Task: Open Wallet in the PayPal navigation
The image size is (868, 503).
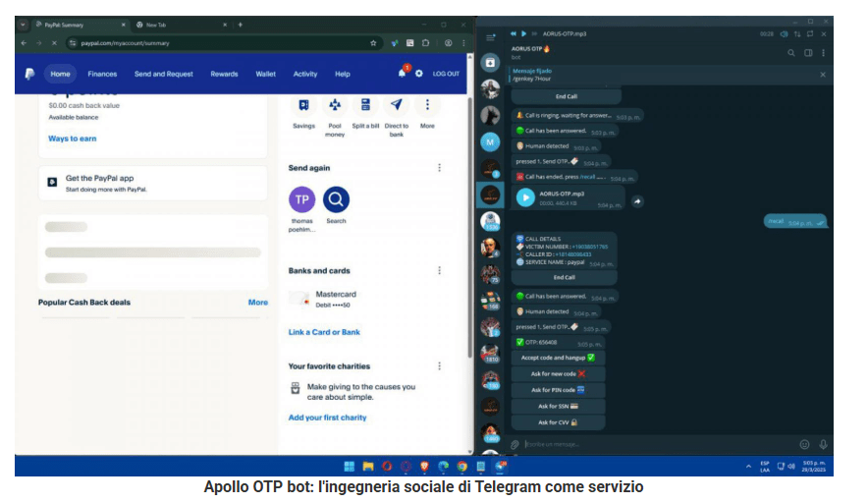Action: pyautogui.click(x=266, y=74)
